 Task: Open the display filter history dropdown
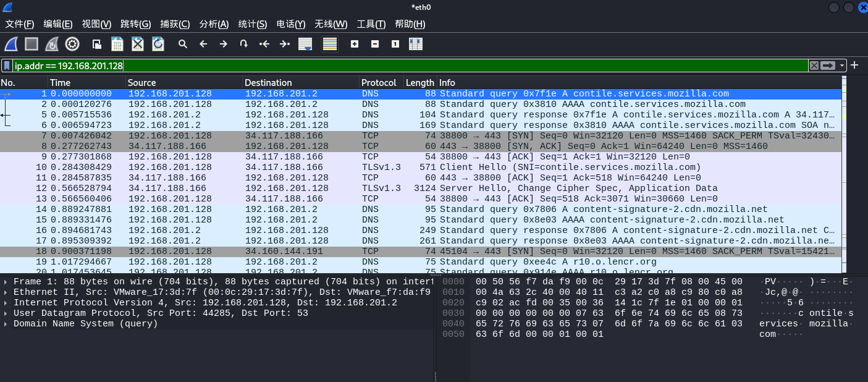point(842,66)
